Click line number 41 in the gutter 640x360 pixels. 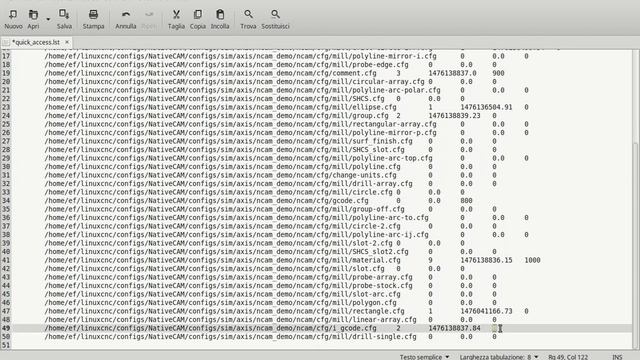6,260
